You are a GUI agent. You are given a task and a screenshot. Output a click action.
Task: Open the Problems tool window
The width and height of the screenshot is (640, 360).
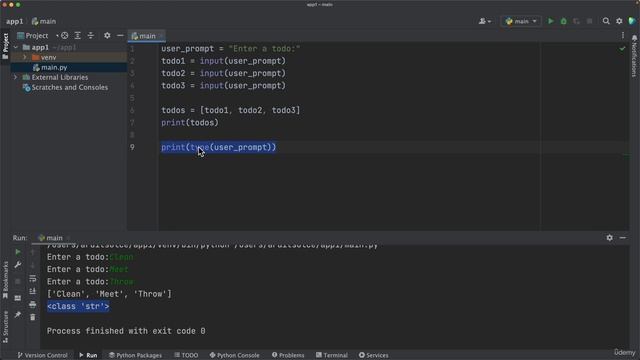[288, 355]
